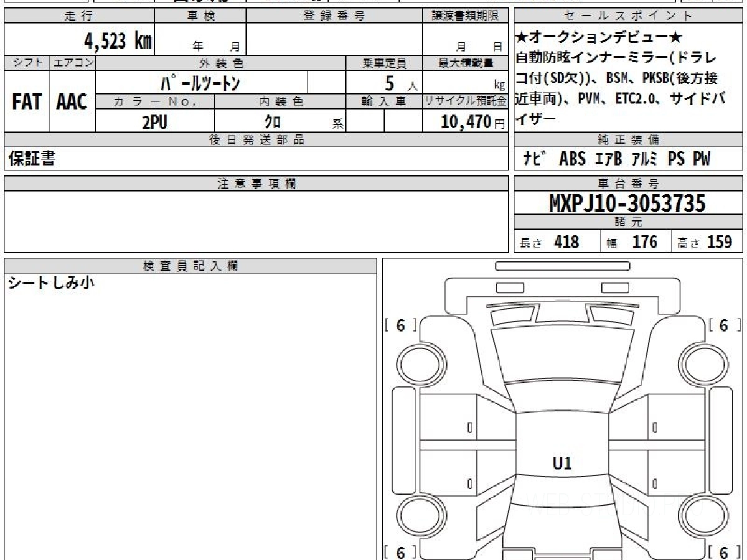The image size is (747, 560).
Task: Select the ナビ equipment item
Action: coord(535,159)
